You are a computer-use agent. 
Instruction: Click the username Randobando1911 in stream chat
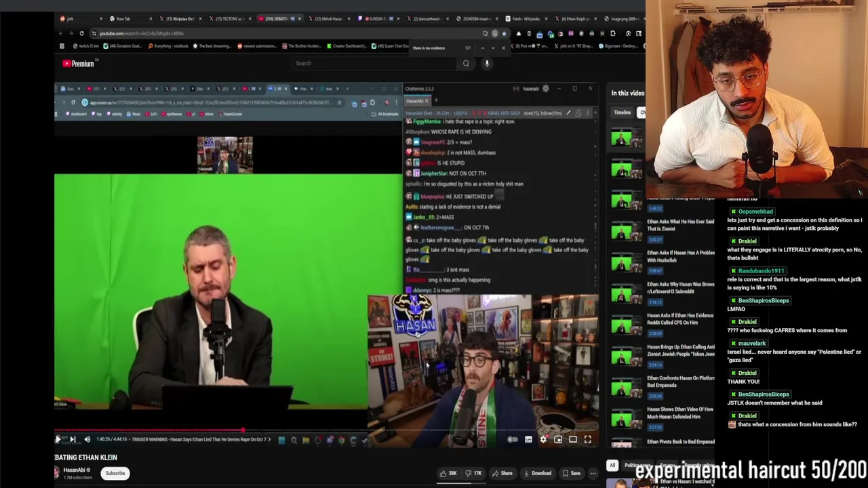[761, 271]
